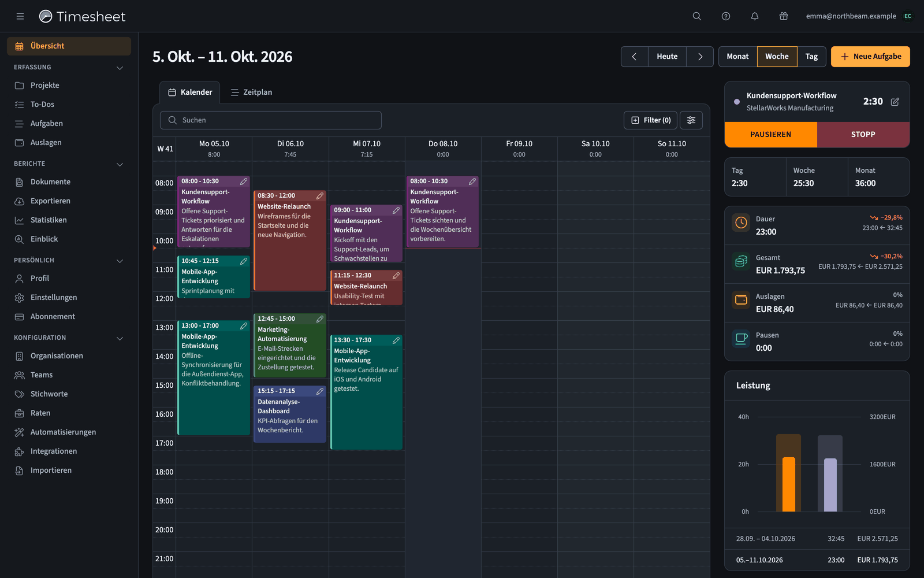Edit the running Kundensupport-Workflow timer entry
This screenshot has height=578, width=924.
pos(895,102)
